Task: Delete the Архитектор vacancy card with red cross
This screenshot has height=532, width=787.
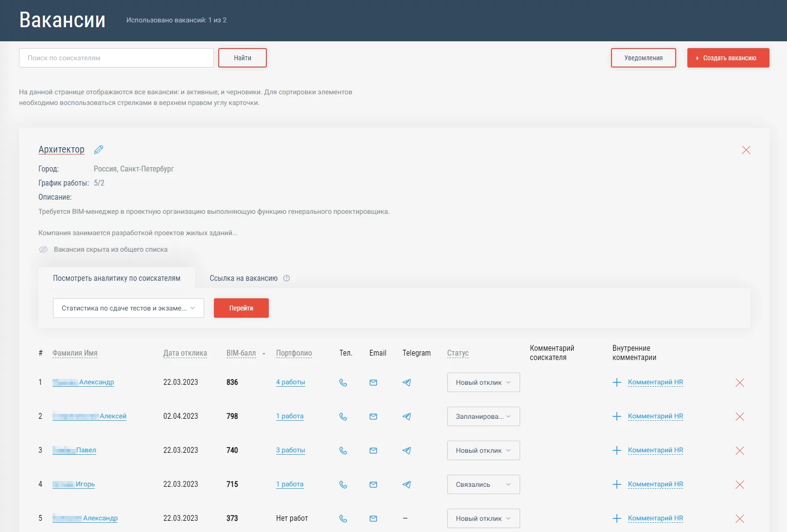Action: pyautogui.click(x=746, y=150)
